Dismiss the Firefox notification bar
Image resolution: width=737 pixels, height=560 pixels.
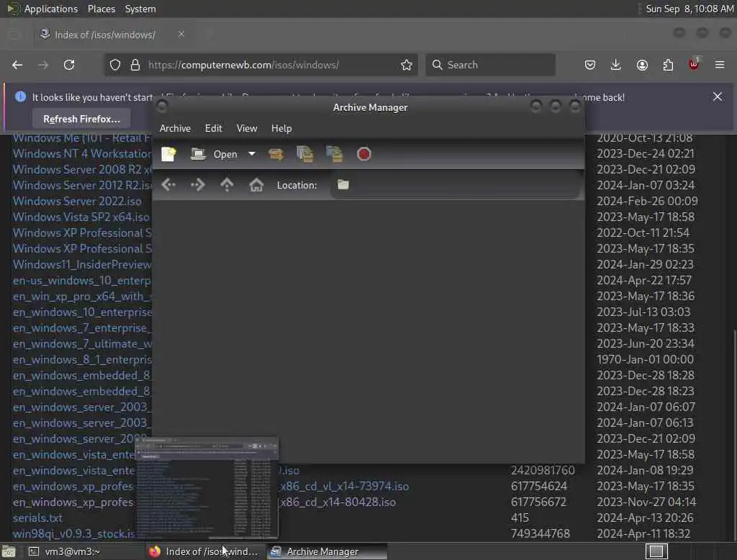pyautogui.click(x=718, y=97)
